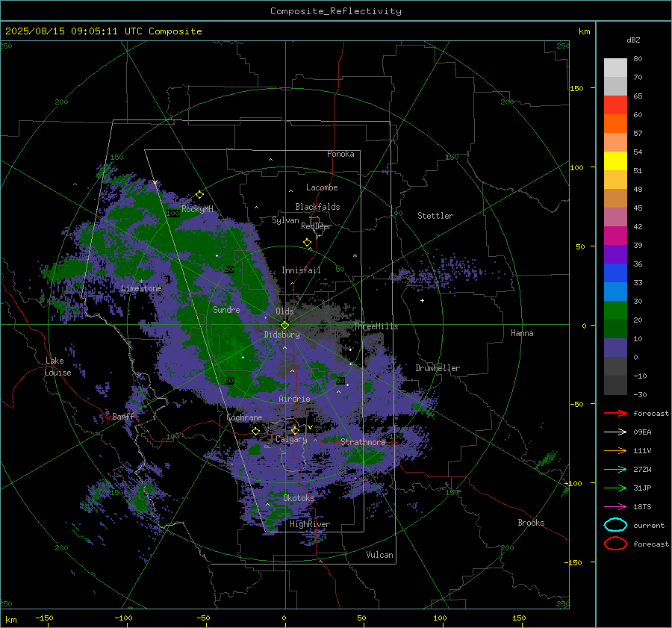
Task: Click the Limestone label
Action: pos(141,288)
